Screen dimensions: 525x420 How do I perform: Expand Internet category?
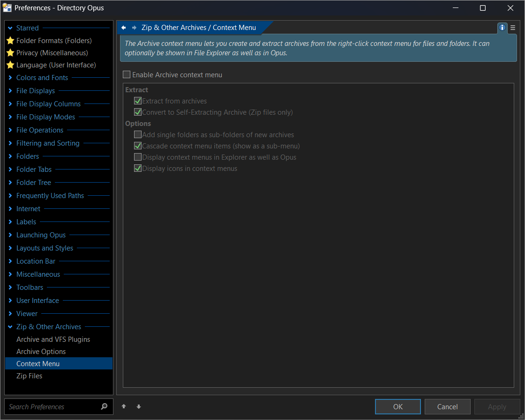coord(10,209)
